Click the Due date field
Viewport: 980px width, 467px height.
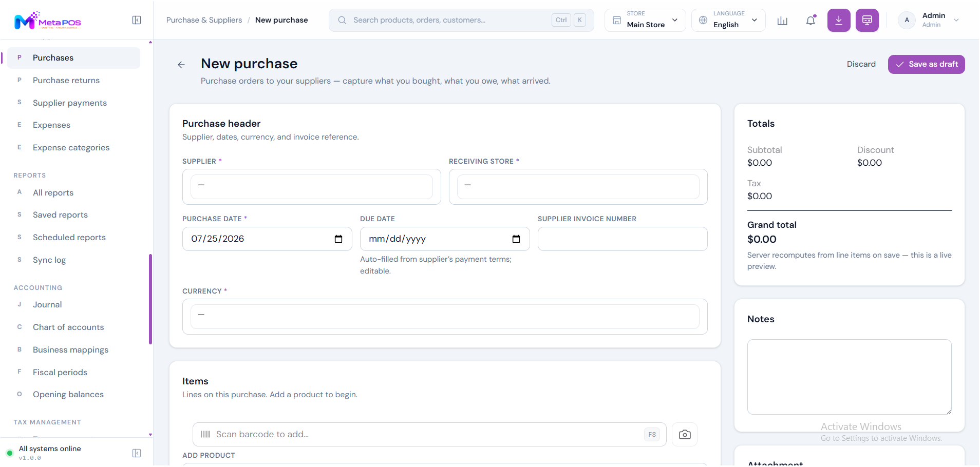click(445, 239)
